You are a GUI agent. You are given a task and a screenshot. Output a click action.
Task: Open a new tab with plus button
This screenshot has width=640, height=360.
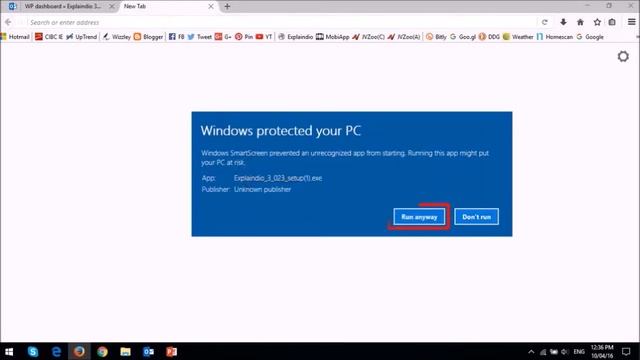click(x=227, y=6)
